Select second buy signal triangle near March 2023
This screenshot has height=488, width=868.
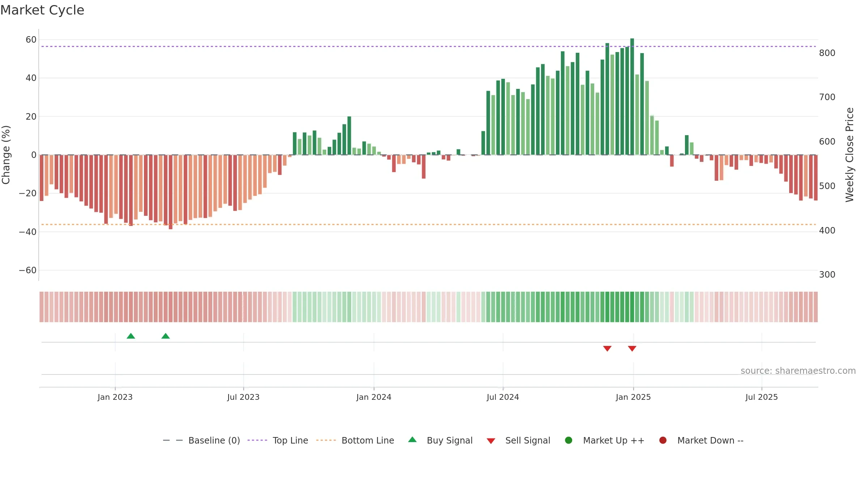click(166, 336)
